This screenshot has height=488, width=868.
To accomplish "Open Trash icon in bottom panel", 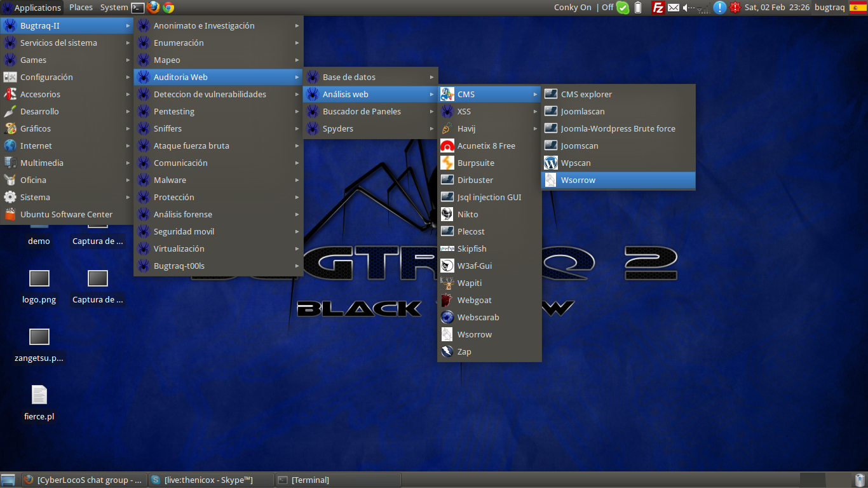I will [x=860, y=480].
